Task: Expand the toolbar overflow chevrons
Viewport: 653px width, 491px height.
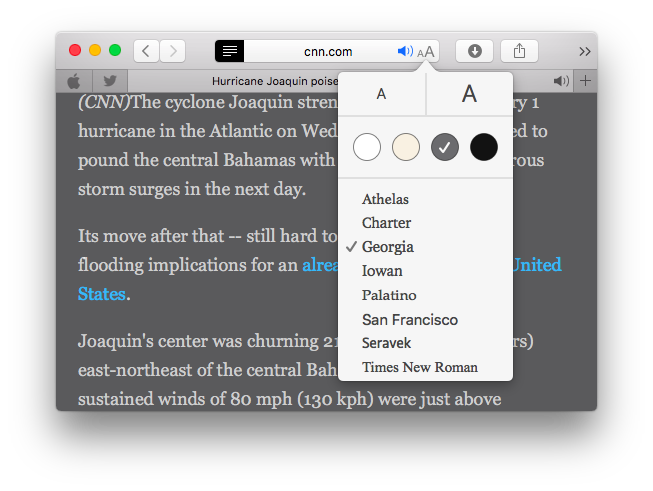Action: [x=584, y=51]
